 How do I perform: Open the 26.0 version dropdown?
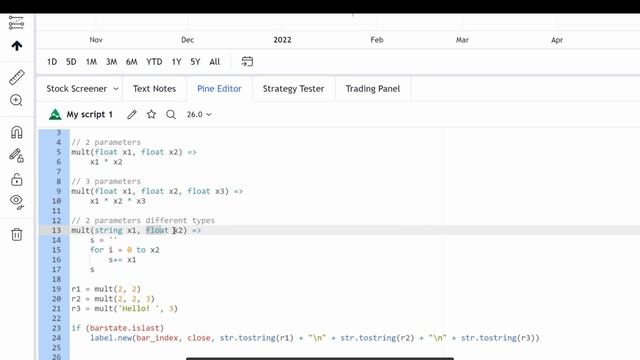coord(199,114)
